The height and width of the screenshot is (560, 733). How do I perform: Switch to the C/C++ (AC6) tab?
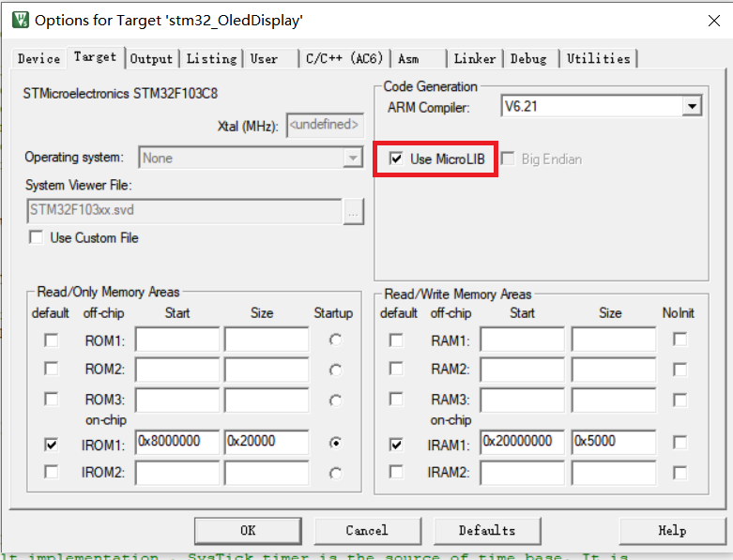344,59
